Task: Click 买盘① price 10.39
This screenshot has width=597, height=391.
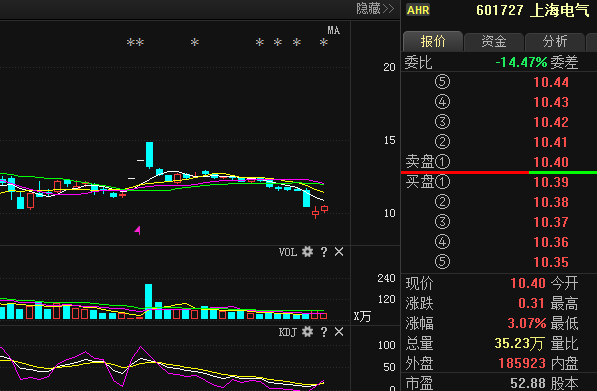Action: click(551, 182)
